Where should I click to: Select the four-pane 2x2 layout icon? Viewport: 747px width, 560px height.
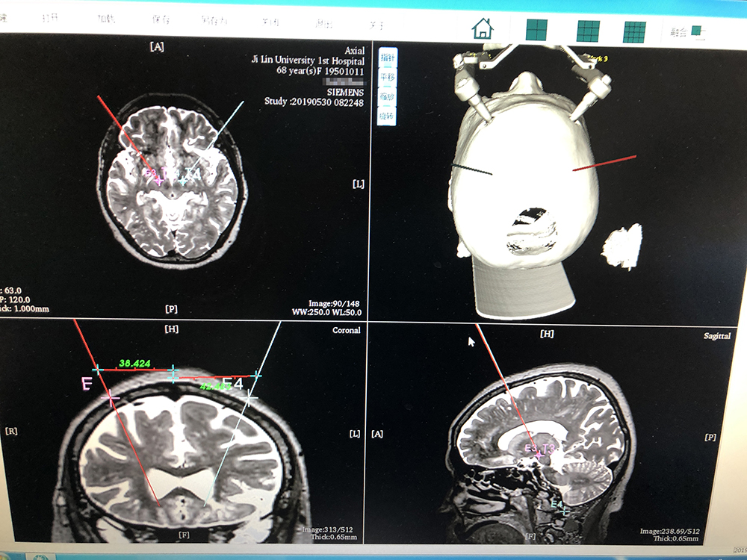click(x=536, y=31)
